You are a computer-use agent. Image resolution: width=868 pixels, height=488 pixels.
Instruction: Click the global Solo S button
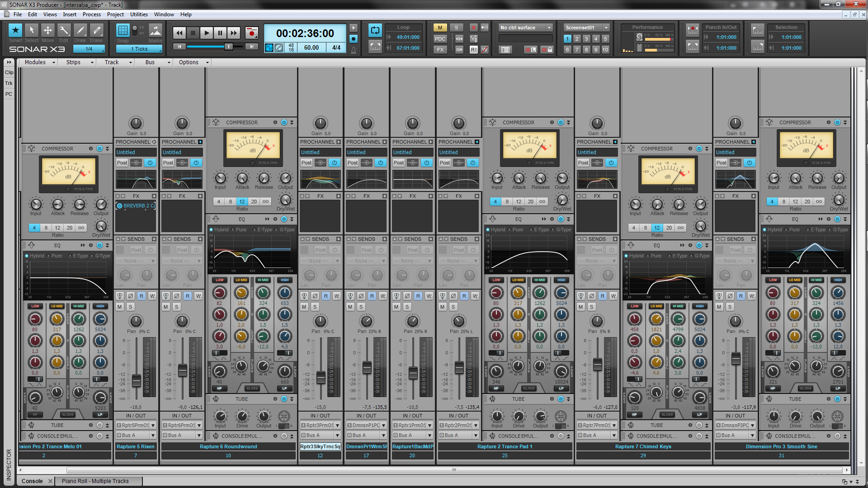457,28
